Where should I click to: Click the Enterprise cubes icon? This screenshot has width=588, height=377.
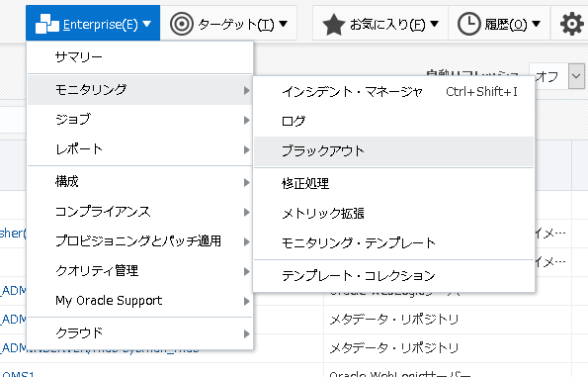(x=46, y=24)
